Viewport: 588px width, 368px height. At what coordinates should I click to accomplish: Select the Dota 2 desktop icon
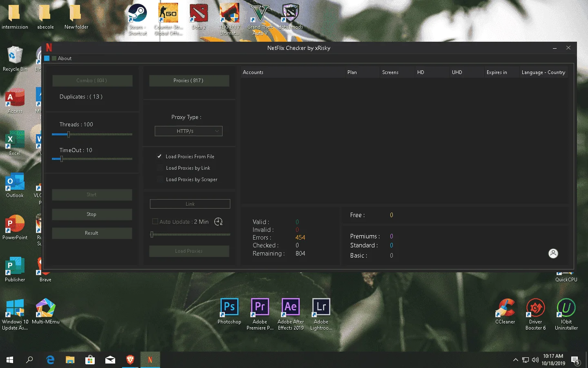tap(199, 17)
